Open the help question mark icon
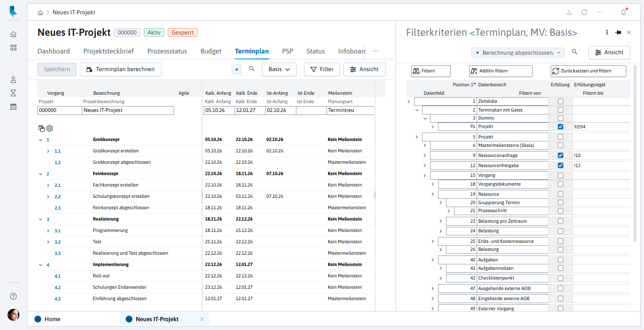 tap(13, 296)
